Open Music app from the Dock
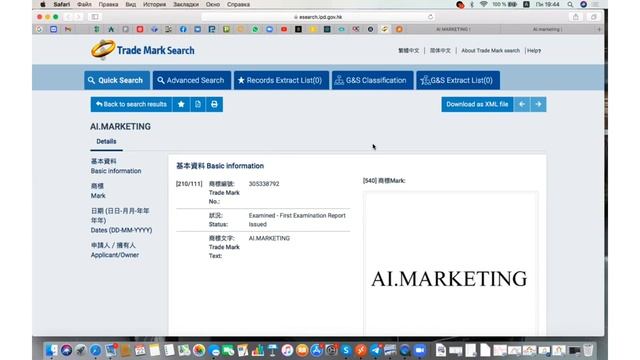Image resolution: width=640 pixels, height=360 pixels. [x=287, y=350]
